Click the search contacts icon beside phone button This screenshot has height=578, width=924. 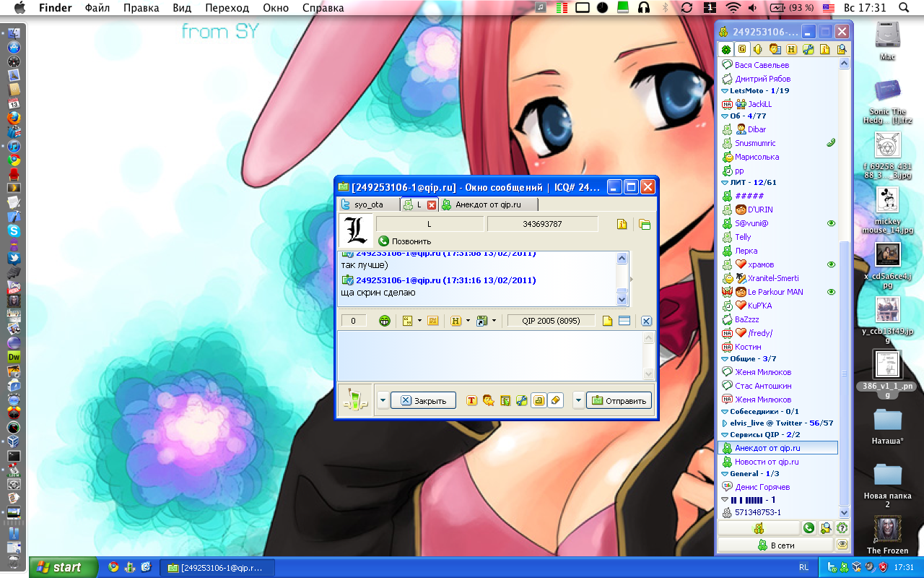point(825,528)
